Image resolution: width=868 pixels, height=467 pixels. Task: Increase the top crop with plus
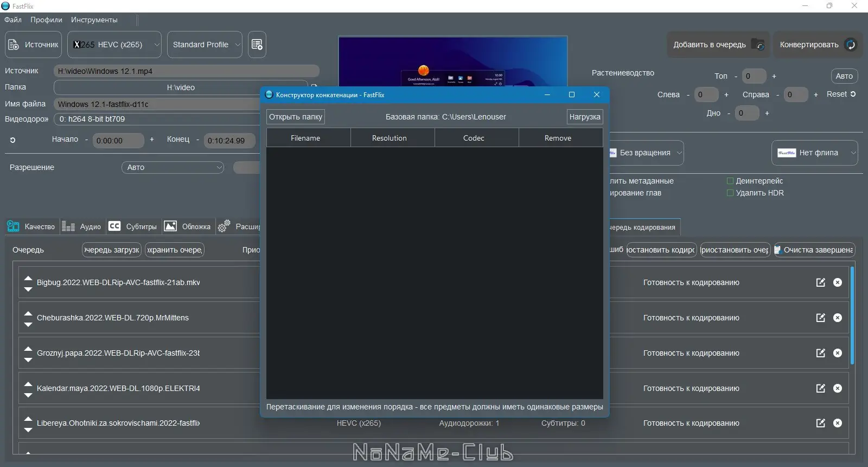[x=774, y=76]
